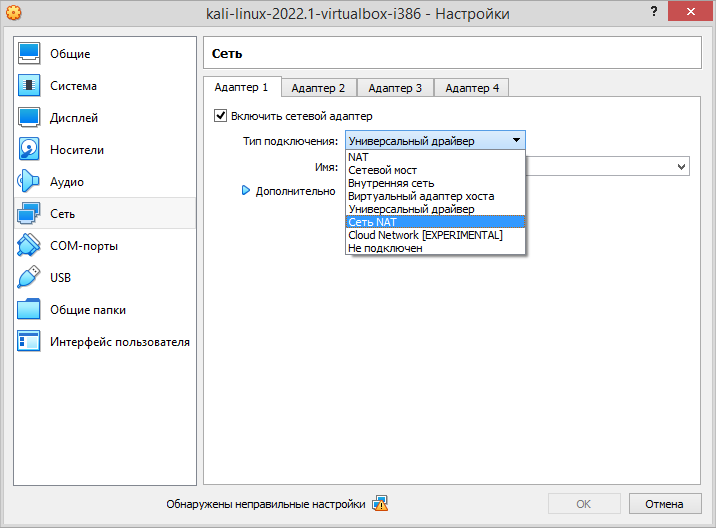Click the Носители label in sidebar

[x=77, y=150]
